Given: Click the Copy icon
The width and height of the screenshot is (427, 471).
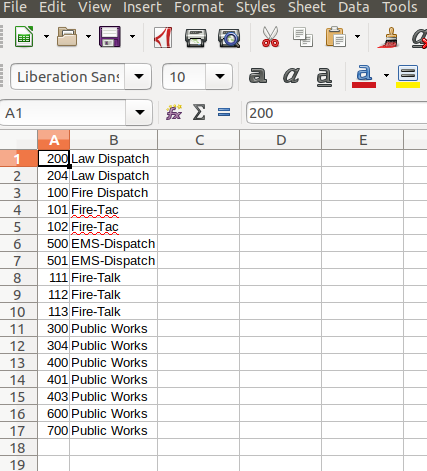Looking at the screenshot, I should pyautogui.click(x=303, y=37).
